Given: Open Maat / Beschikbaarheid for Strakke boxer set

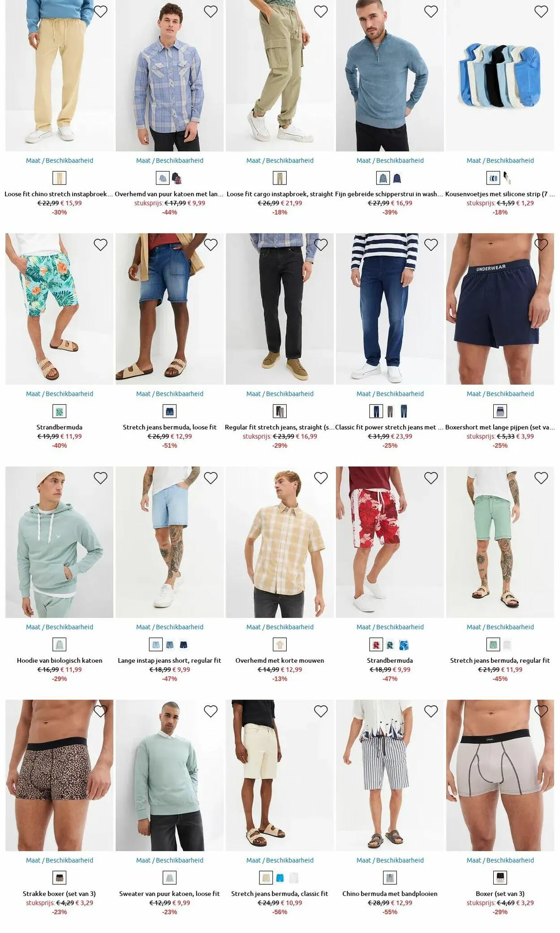Looking at the screenshot, I should [x=60, y=860].
